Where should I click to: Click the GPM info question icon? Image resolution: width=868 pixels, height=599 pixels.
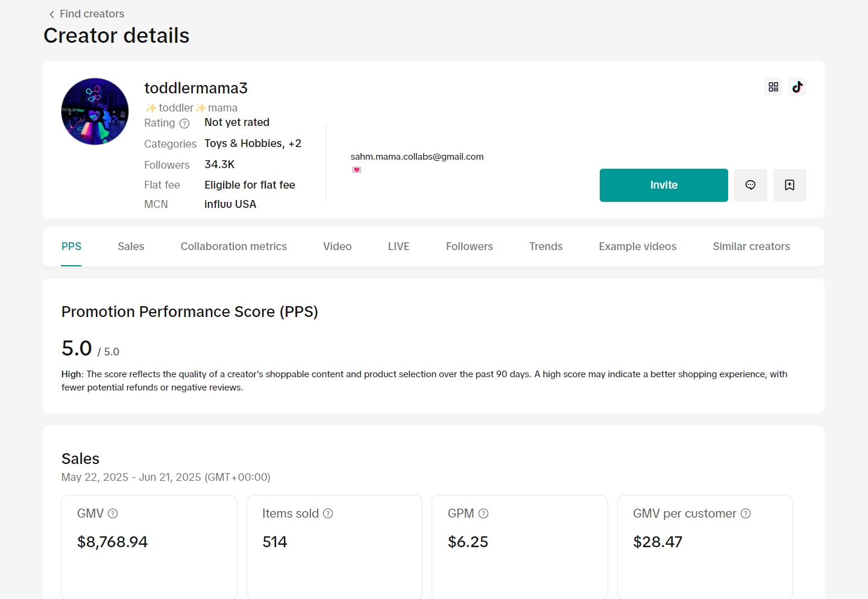[x=483, y=513]
